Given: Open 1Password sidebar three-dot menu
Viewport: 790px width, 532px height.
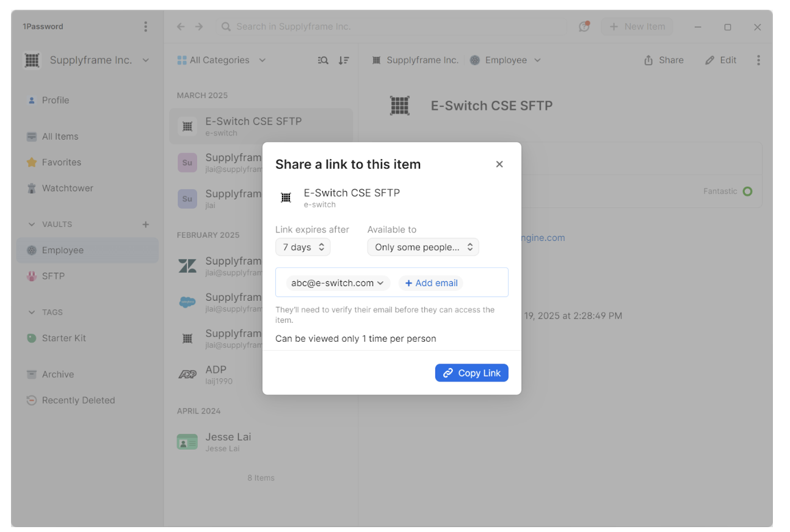Looking at the screenshot, I should pyautogui.click(x=145, y=26).
